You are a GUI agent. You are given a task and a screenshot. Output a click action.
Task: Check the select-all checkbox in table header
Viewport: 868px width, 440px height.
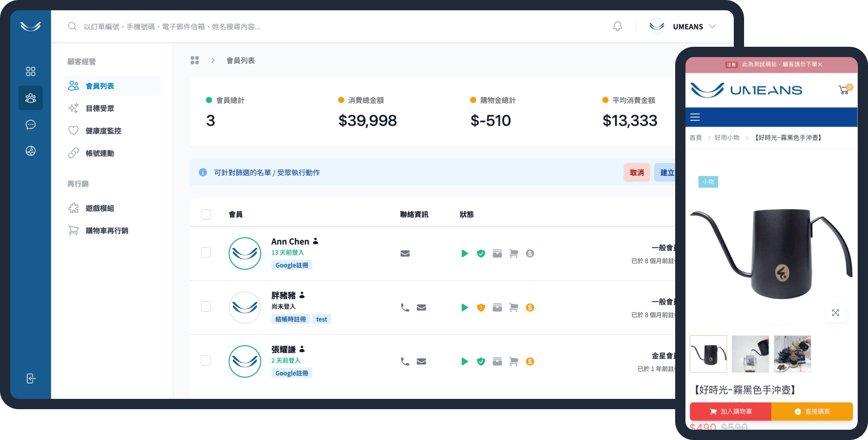tap(206, 214)
